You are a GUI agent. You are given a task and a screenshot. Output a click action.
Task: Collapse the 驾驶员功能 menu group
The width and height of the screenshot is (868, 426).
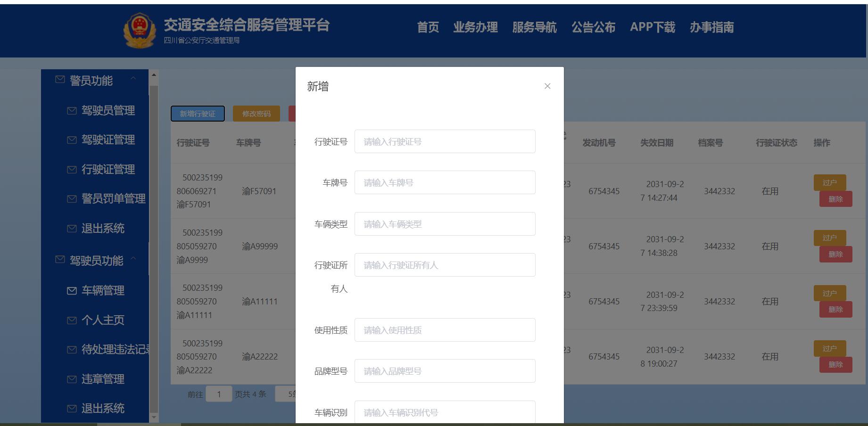pos(133,259)
